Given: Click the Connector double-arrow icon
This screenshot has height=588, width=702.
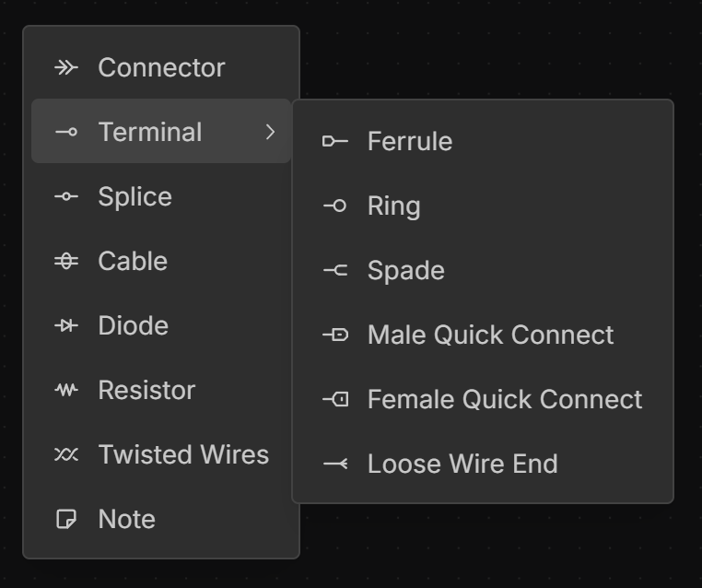Looking at the screenshot, I should [66, 67].
